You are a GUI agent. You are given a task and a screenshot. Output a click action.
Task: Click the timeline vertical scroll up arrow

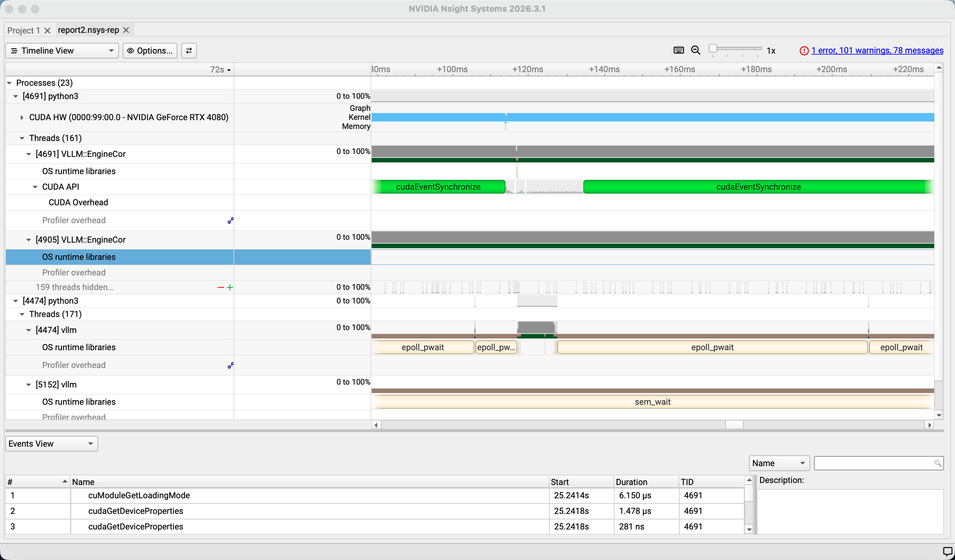click(x=939, y=68)
